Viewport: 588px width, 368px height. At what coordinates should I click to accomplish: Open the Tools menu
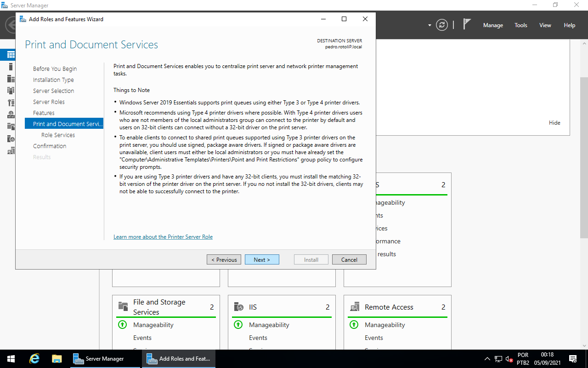[521, 25]
